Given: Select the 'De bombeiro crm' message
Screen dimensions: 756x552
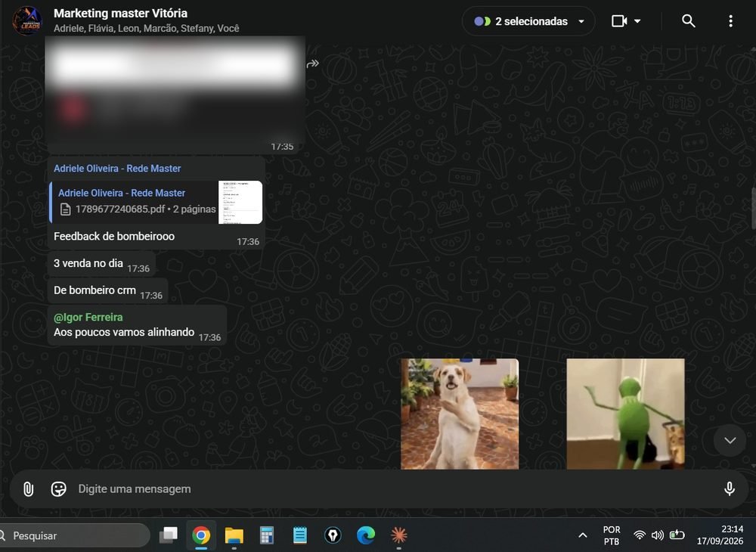Looking at the screenshot, I should [x=95, y=290].
